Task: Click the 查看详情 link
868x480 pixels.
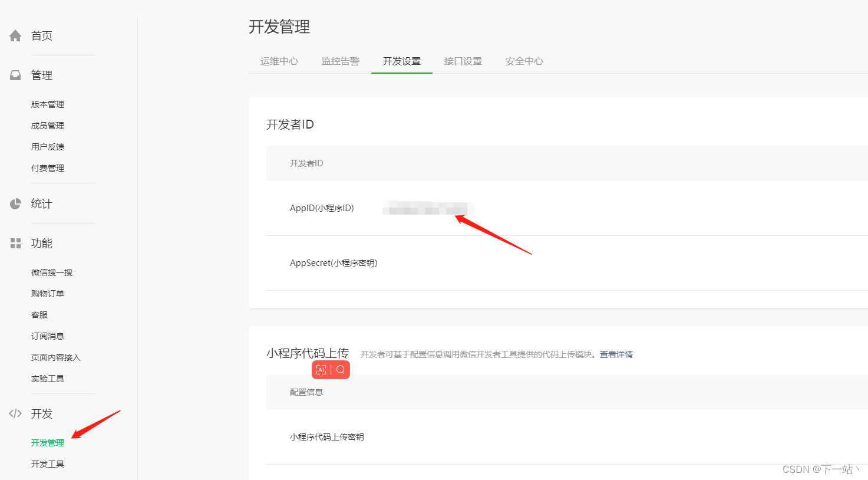Action: [x=616, y=354]
